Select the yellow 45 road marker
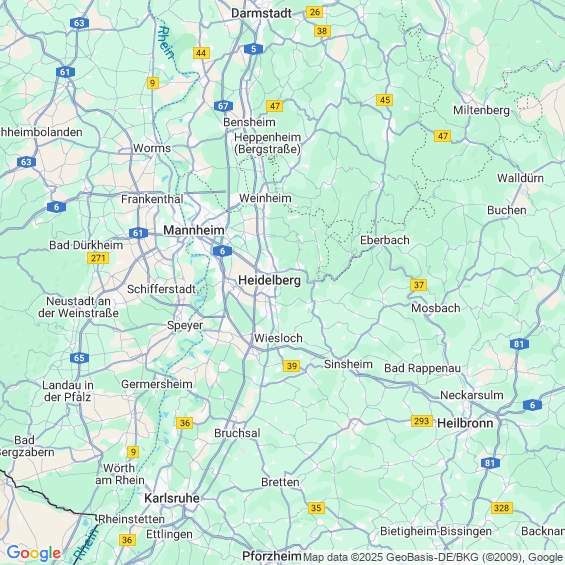 pyautogui.click(x=384, y=100)
